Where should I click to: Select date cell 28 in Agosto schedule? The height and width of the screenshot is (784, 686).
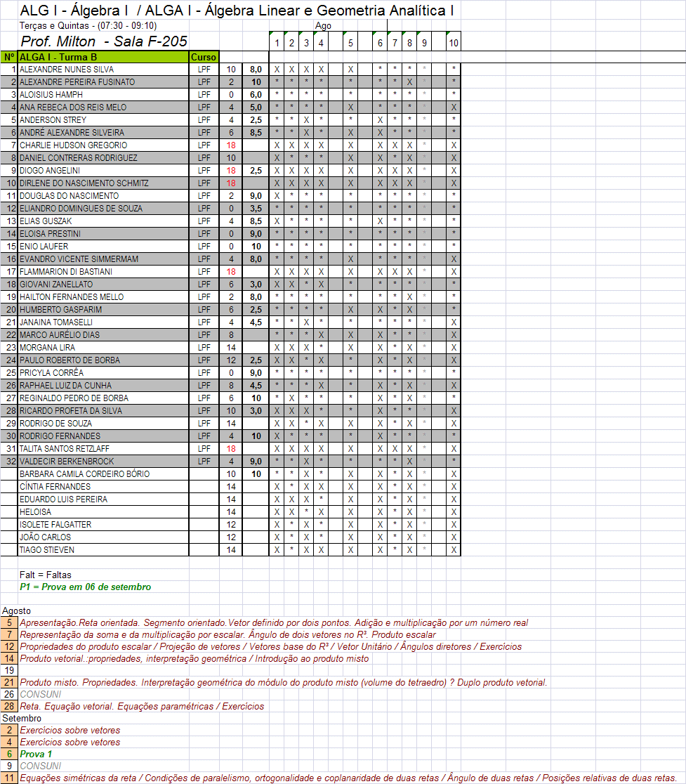tap(9, 706)
